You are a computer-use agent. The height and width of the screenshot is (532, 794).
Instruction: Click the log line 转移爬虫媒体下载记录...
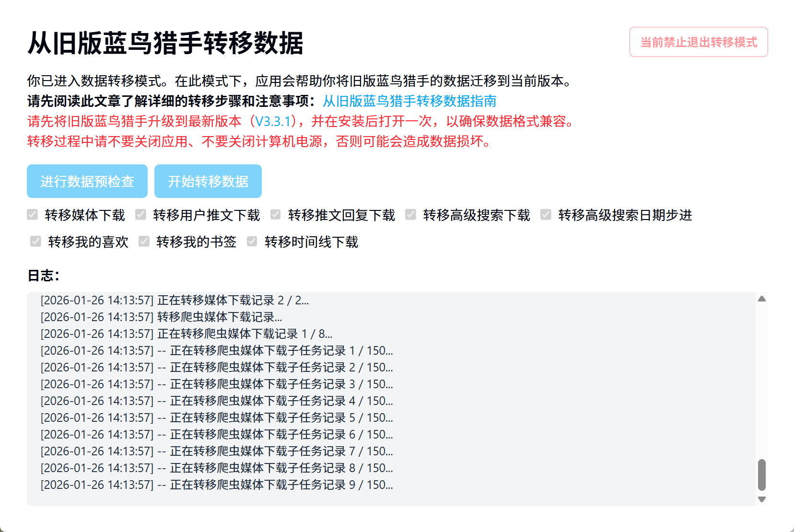coord(162,317)
